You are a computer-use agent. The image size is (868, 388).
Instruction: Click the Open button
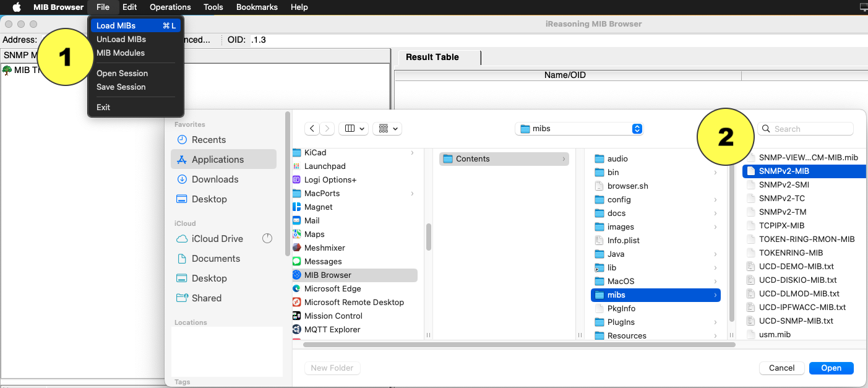[x=831, y=368]
